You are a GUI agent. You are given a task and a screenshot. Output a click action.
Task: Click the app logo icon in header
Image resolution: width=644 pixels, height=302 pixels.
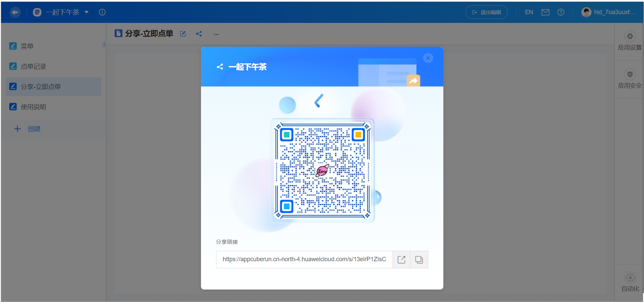(37, 12)
